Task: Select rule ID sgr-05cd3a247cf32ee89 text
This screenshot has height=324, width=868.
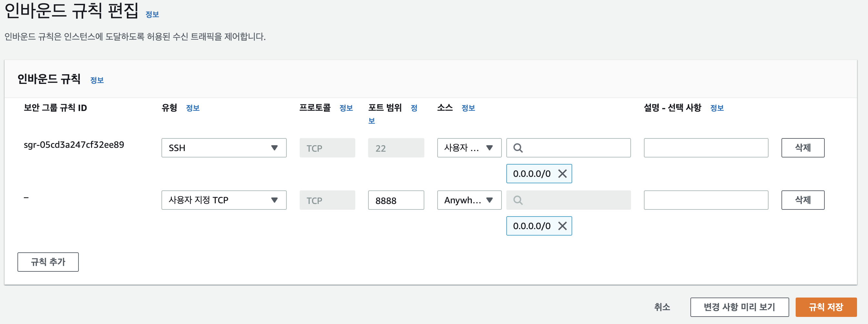Action: click(x=74, y=145)
